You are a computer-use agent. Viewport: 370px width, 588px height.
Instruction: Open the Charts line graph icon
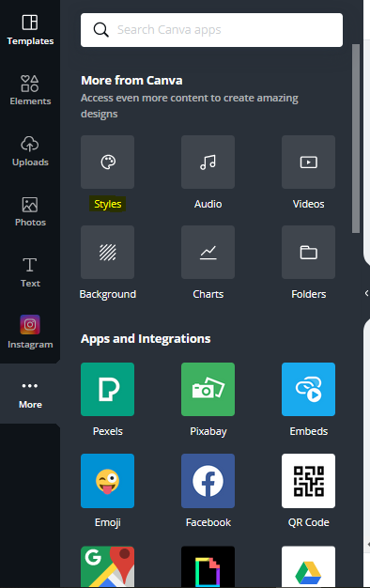pos(208,252)
